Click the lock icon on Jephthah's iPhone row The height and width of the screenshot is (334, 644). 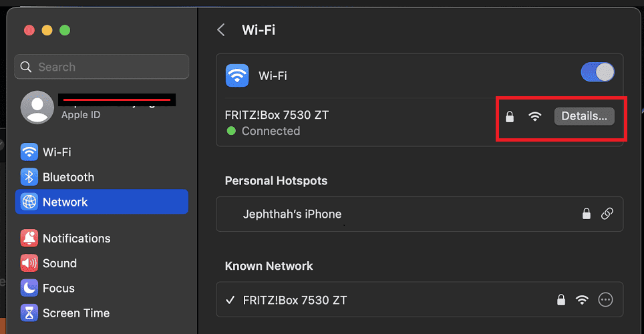[x=586, y=214]
